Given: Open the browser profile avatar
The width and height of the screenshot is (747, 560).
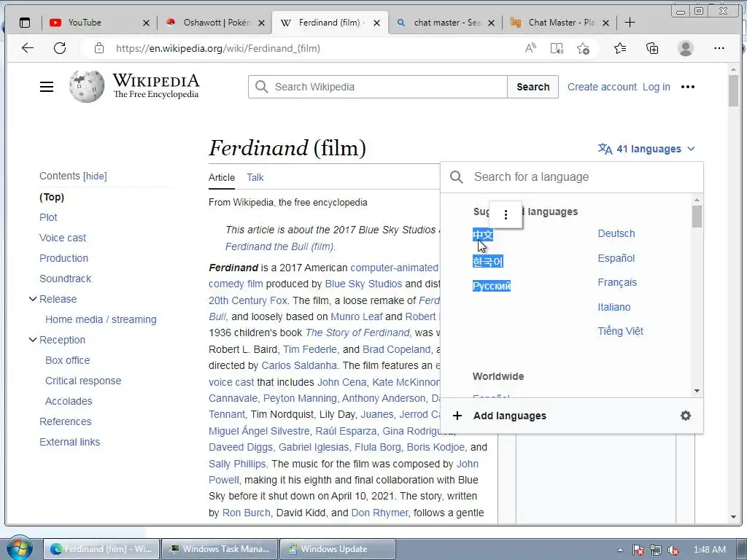Looking at the screenshot, I should tap(686, 48).
